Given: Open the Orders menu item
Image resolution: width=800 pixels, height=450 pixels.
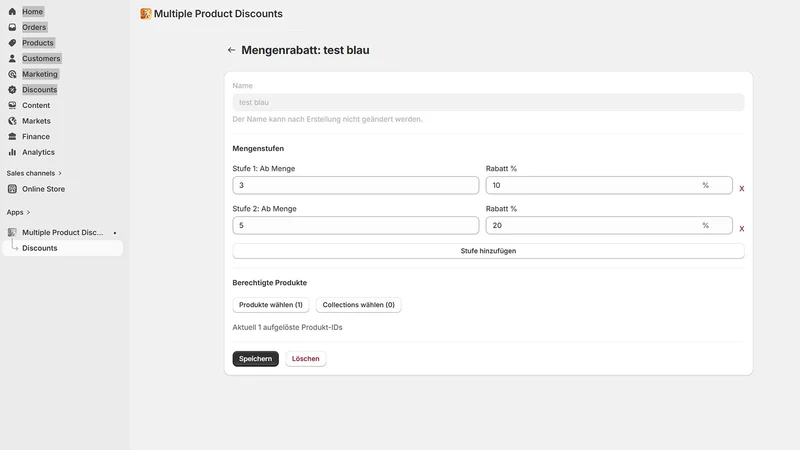Looking at the screenshot, I should point(34,27).
